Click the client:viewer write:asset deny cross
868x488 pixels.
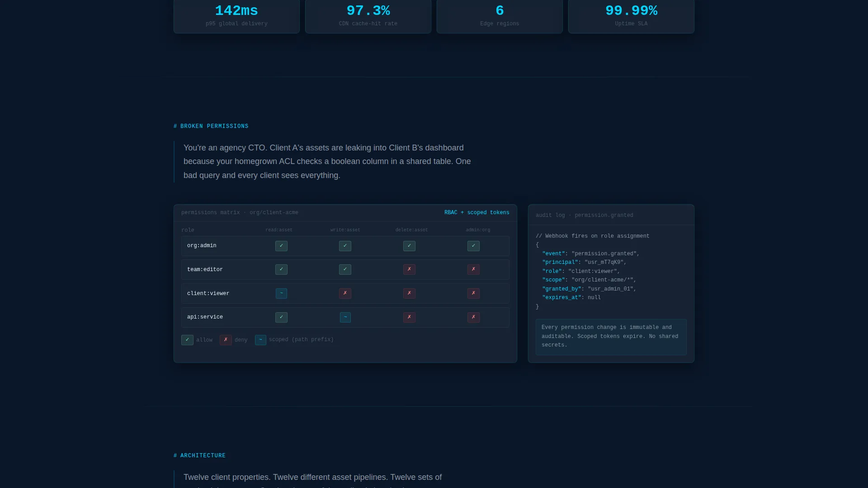click(x=345, y=293)
